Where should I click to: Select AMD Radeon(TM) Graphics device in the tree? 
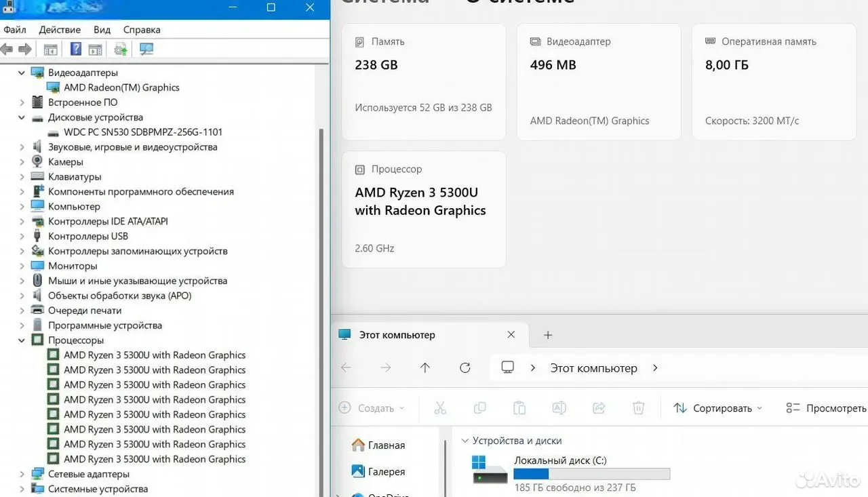point(121,87)
